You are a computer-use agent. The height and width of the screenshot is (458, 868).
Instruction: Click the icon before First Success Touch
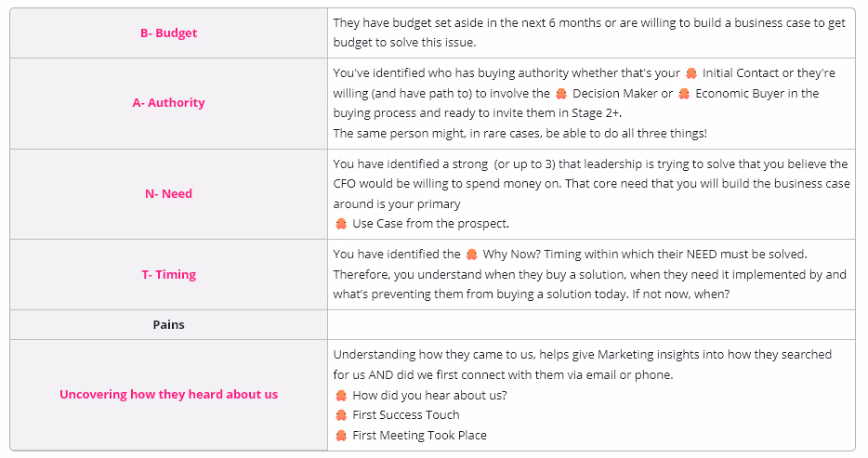pos(341,415)
